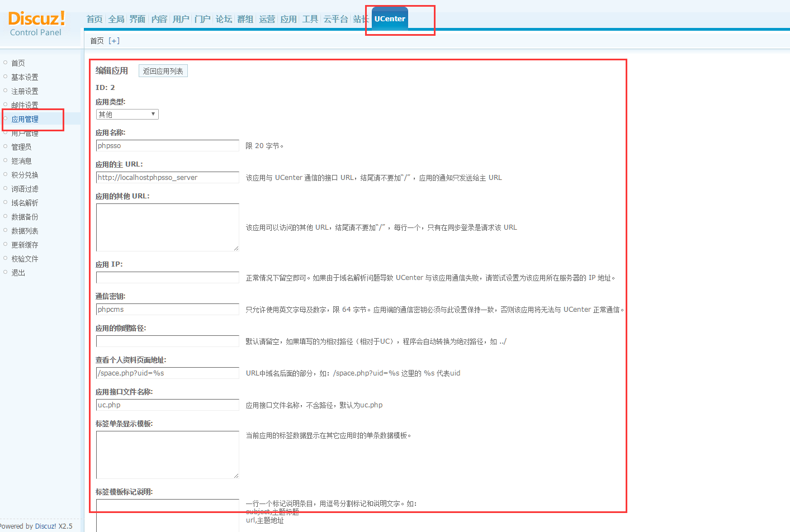
Task: Open the 运营 top navigation tab
Action: tap(267, 19)
